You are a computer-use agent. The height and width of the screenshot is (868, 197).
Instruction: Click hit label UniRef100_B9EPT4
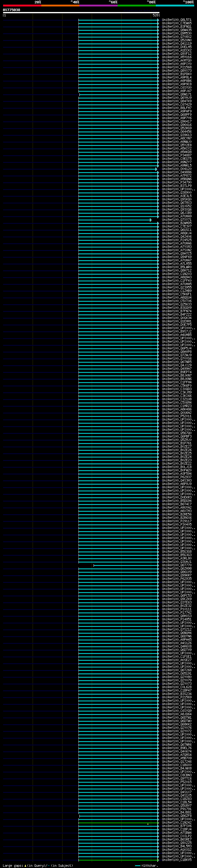pyautogui.click(x=176, y=372)
